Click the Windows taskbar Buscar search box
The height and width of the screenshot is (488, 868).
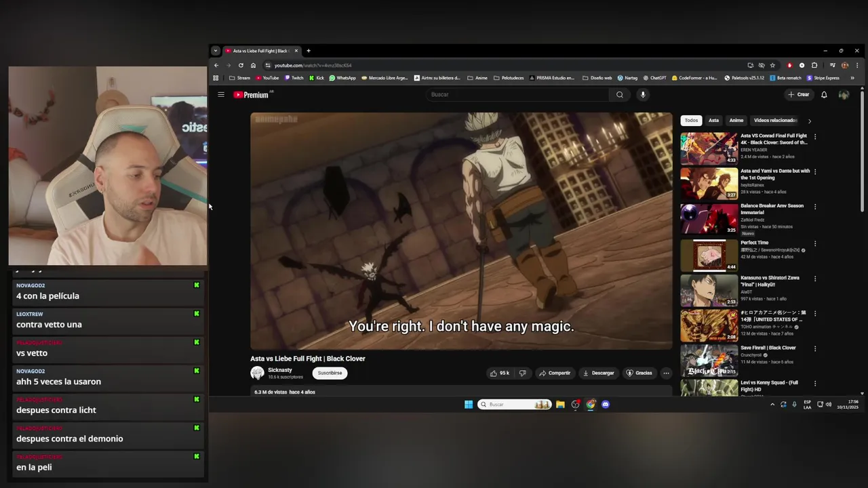click(x=515, y=405)
